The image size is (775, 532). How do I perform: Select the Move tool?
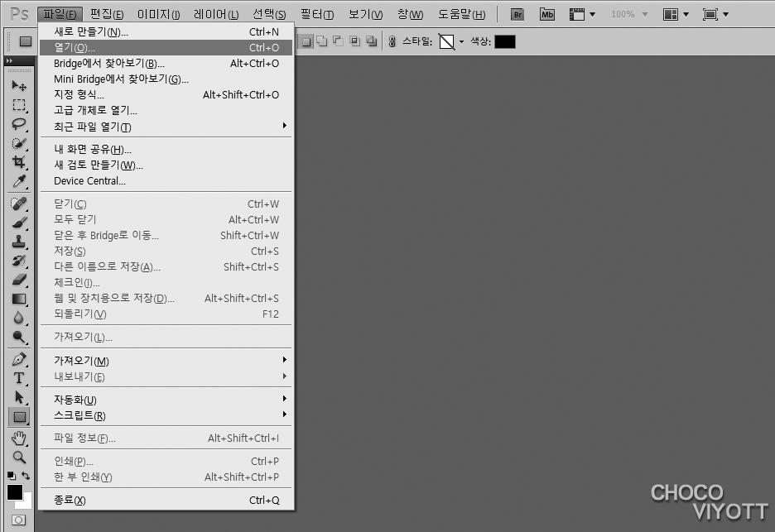point(18,85)
